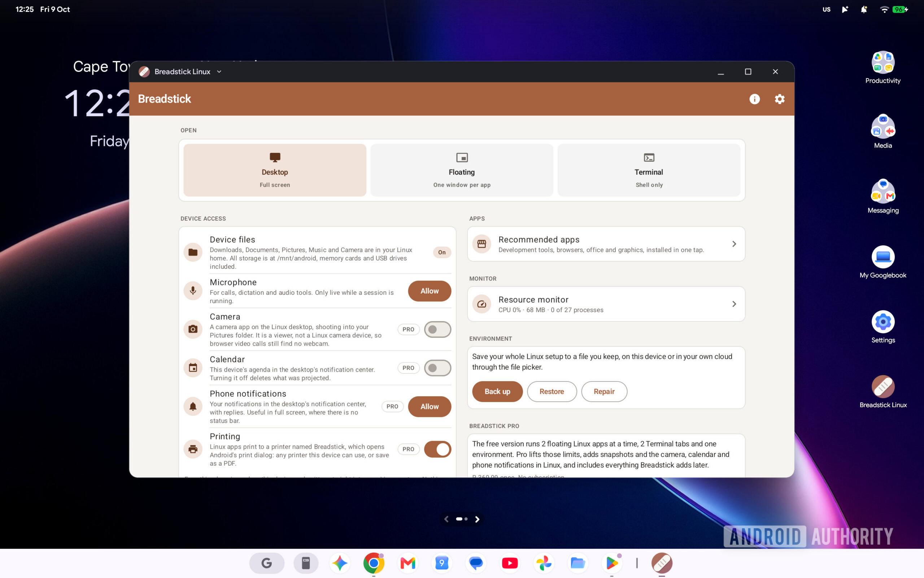This screenshot has width=924, height=578.
Task: Allow Phone notifications access
Action: [430, 406]
